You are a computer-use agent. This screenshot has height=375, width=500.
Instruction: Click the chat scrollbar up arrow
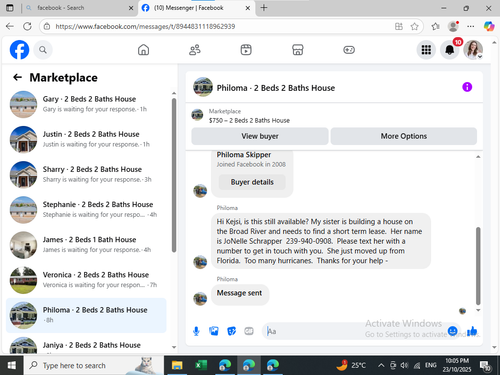pos(478,157)
